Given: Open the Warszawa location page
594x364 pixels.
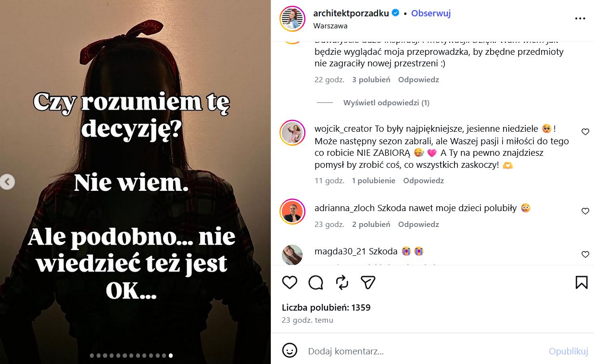Looking at the screenshot, I should (330, 25).
